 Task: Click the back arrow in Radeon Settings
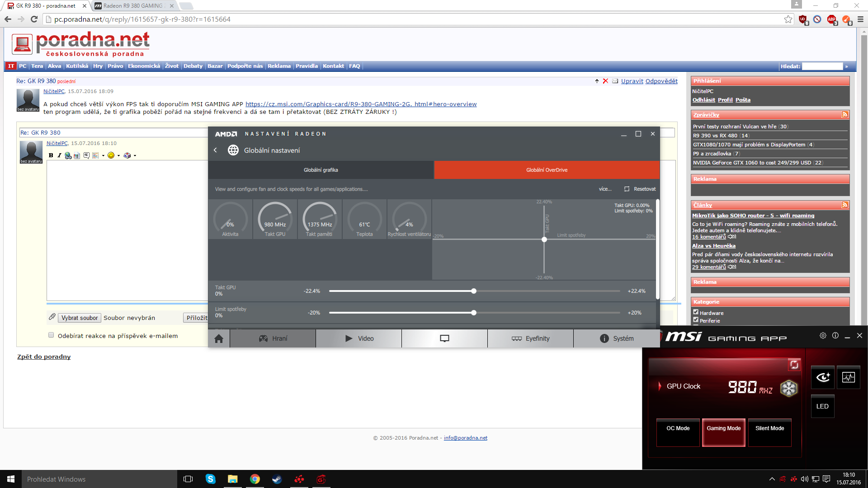[x=216, y=150]
